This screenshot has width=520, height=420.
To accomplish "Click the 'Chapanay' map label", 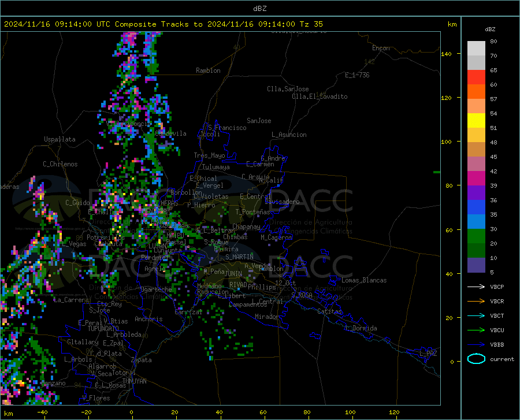I will [246, 226].
